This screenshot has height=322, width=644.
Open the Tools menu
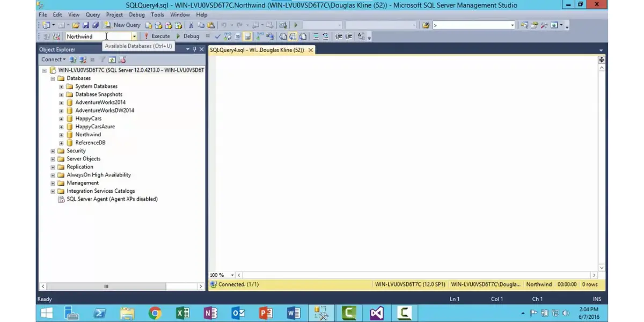click(157, 14)
